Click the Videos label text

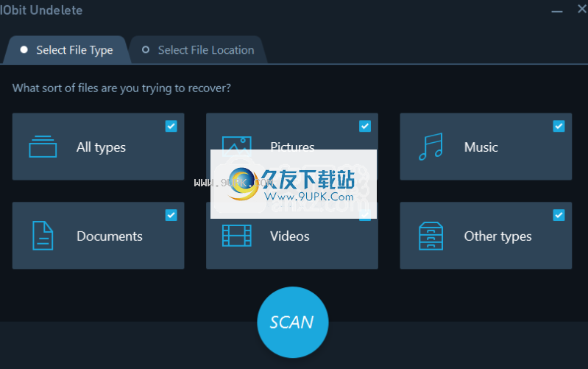click(x=290, y=236)
